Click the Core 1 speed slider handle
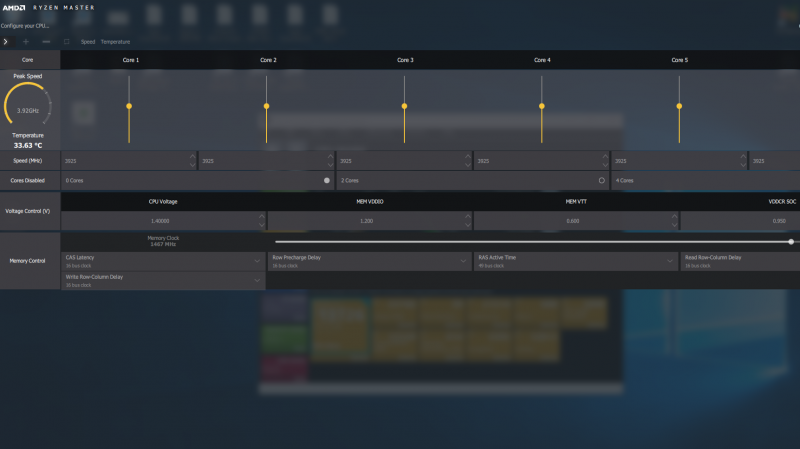The height and width of the screenshot is (449, 800). [129, 106]
